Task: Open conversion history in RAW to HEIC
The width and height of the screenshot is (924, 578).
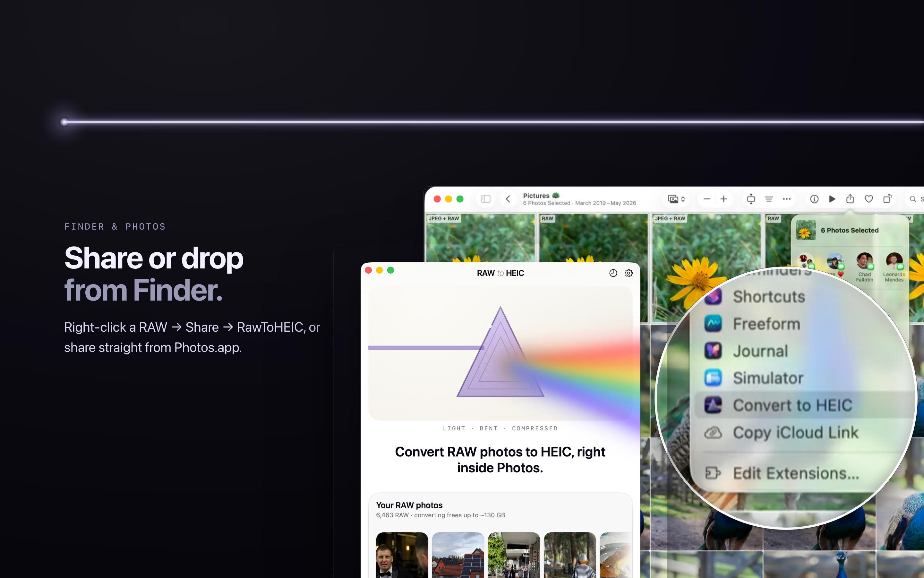Action: point(613,273)
